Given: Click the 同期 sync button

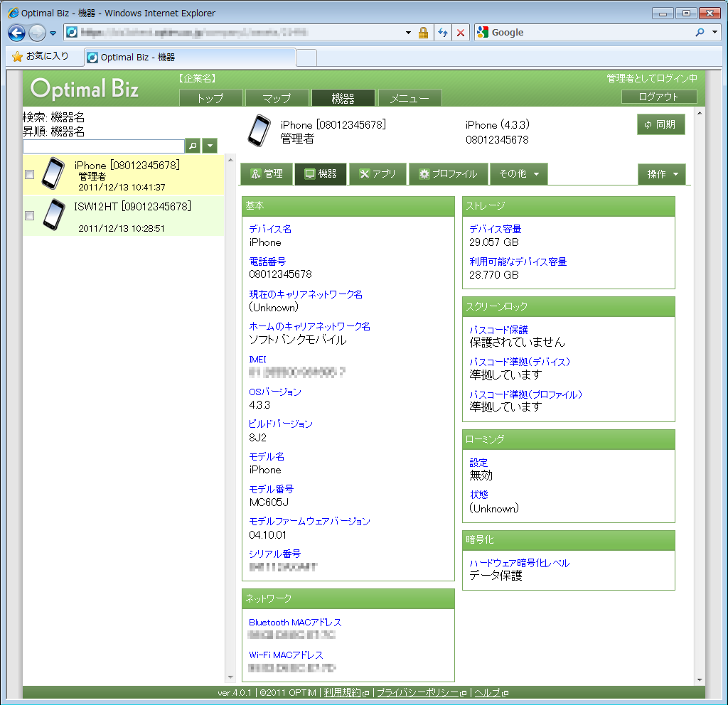Looking at the screenshot, I should (x=660, y=124).
